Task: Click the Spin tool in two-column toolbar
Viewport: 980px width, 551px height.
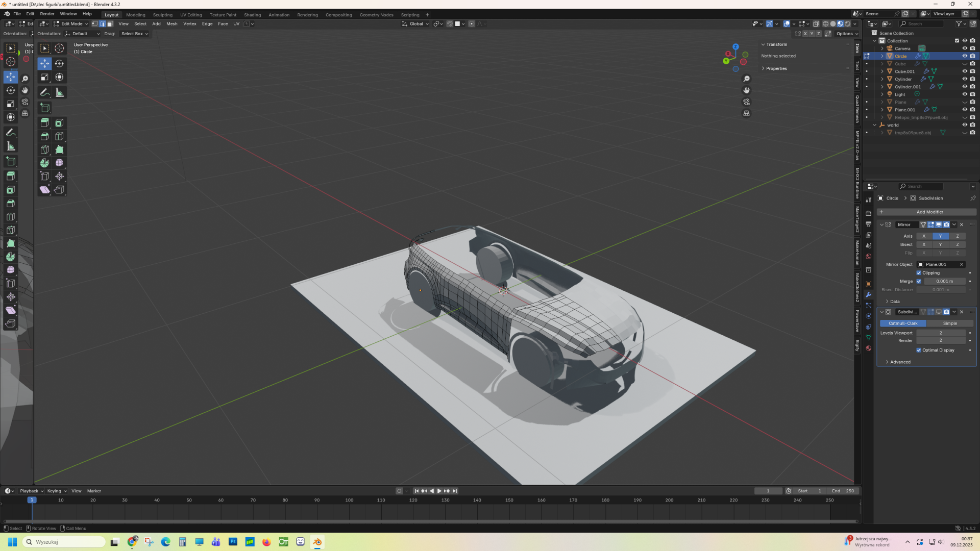Action: tap(45, 163)
